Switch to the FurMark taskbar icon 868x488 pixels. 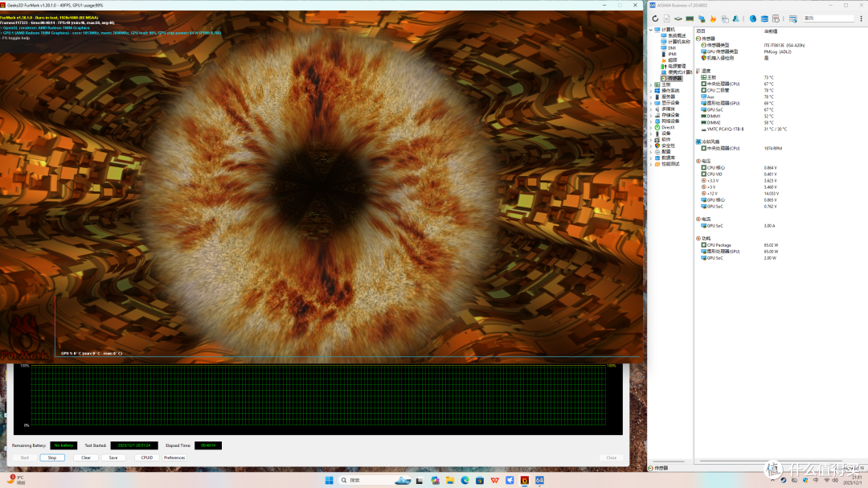click(x=525, y=480)
